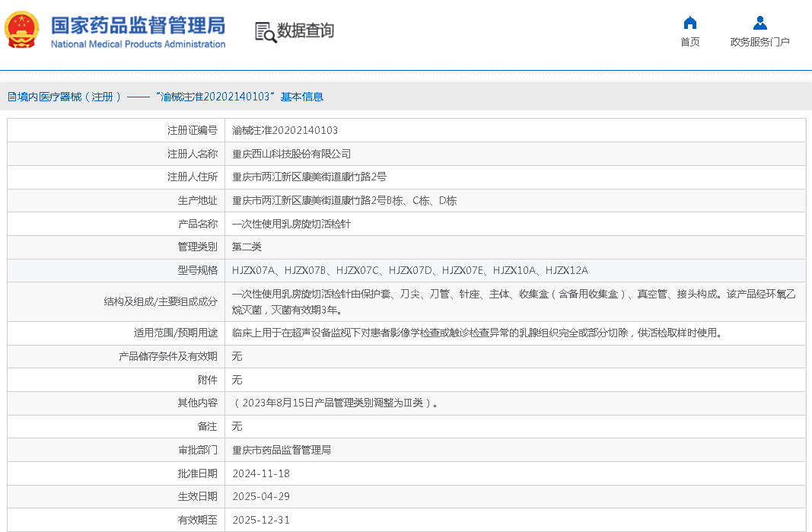Click the effective date 2025-04-29

tap(261, 496)
